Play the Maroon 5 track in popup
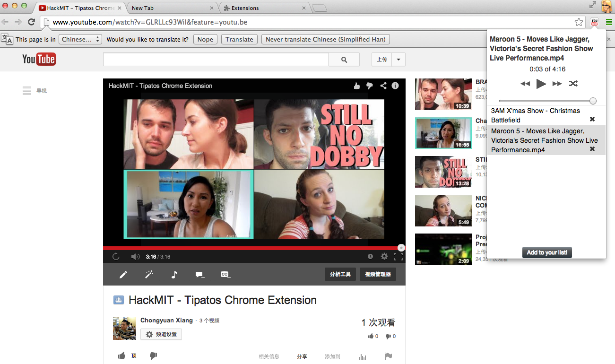Viewport: 615px width, 364px height. point(541,84)
